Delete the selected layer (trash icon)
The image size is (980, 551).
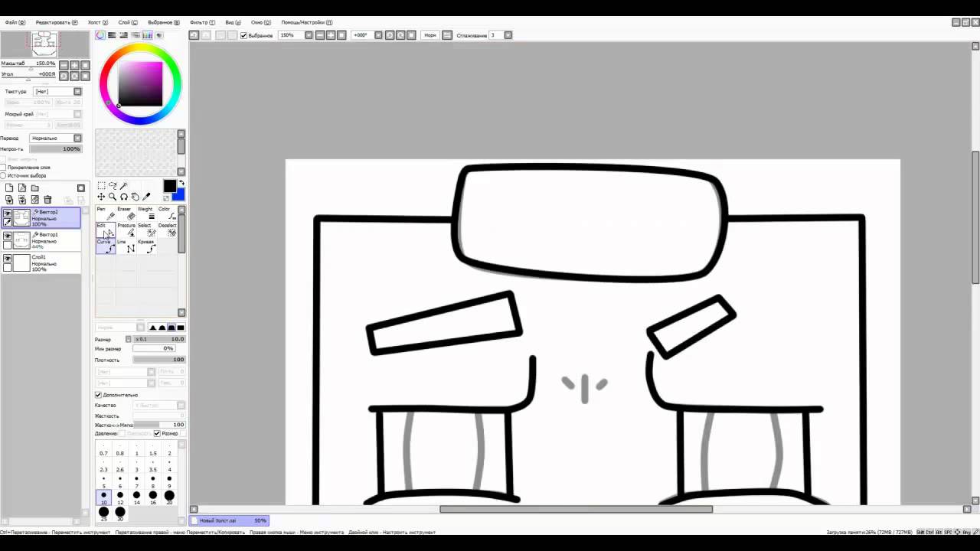coord(47,200)
